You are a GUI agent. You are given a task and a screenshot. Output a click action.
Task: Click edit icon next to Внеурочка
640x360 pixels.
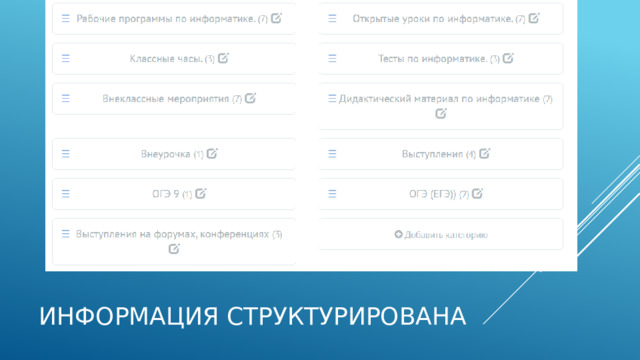pos(212,153)
